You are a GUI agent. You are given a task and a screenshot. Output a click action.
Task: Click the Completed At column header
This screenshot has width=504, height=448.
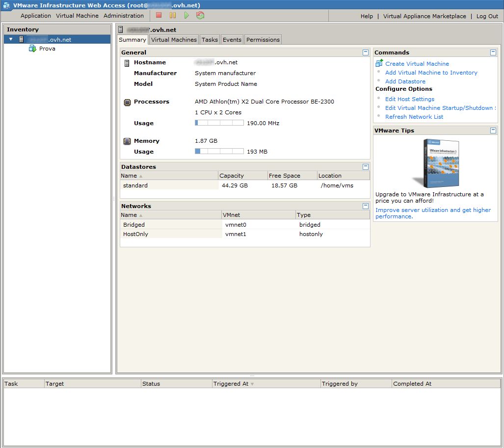tap(446, 384)
